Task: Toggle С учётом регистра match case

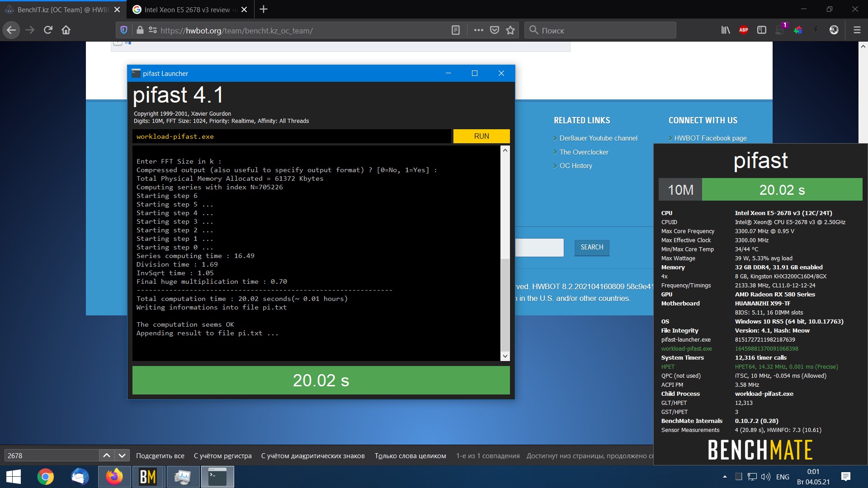Action: point(222,456)
